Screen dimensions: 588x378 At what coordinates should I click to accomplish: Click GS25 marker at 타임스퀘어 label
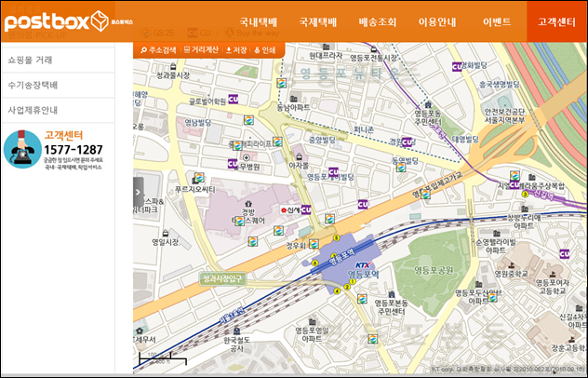240,221
